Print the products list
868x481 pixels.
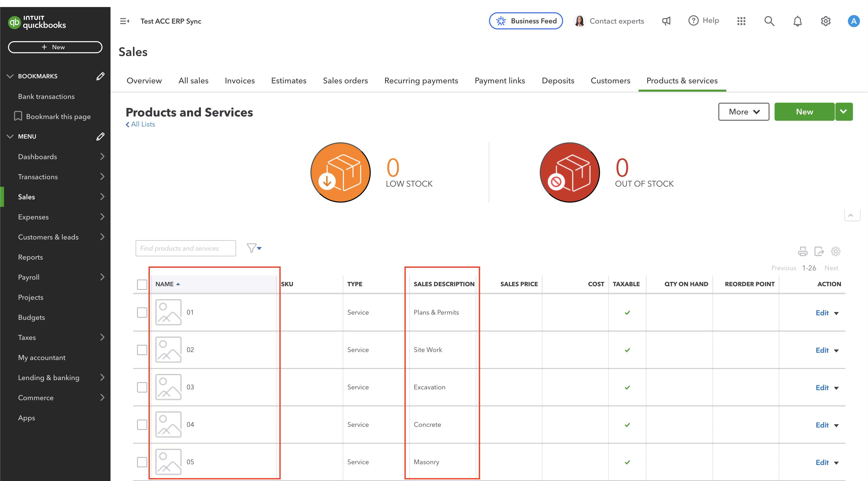point(803,251)
